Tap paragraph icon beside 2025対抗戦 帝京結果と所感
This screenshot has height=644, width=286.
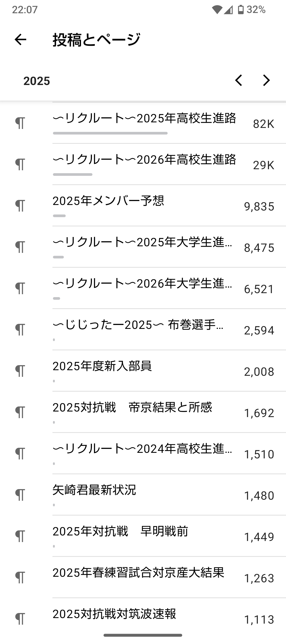pyautogui.click(x=20, y=412)
